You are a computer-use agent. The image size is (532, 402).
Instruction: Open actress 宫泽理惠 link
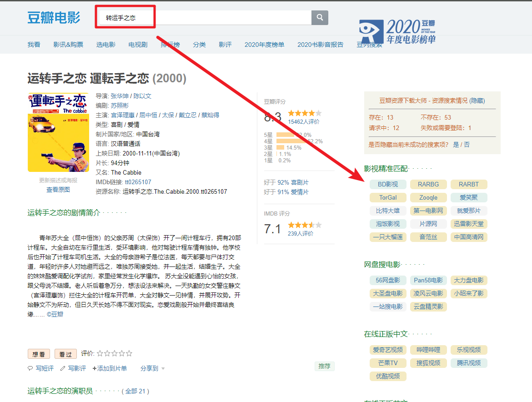tap(122, 115)
